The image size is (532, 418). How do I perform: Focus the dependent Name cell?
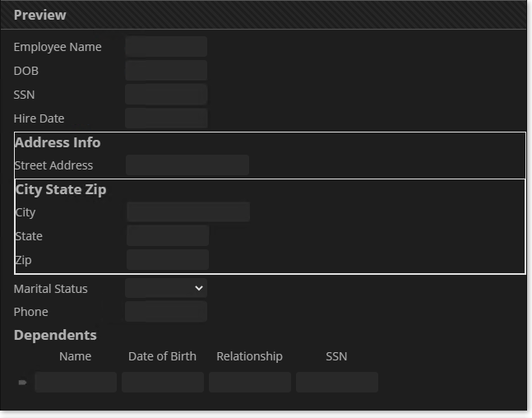(76, 383)
